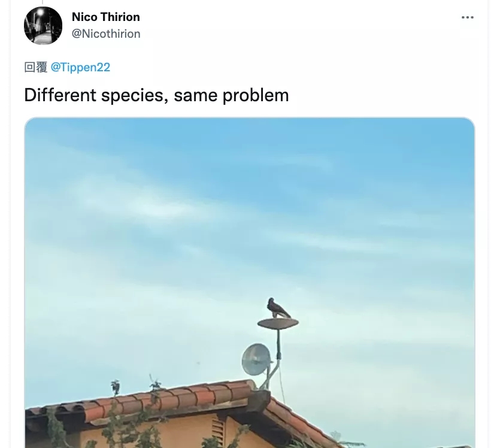The width and height of the screenshot is (491, 448).
Task: Click the plant growing on the roof ridge
Action: pos(116,388)
